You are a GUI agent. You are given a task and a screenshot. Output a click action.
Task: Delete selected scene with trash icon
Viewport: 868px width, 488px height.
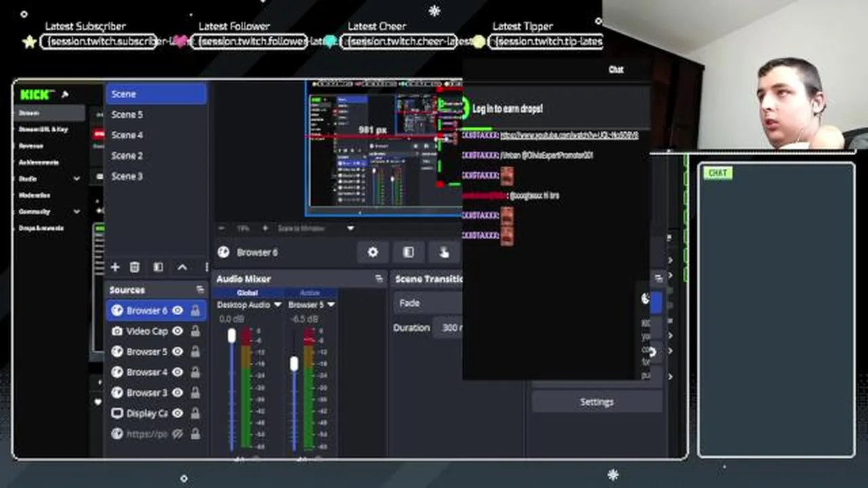pos(134,267)
